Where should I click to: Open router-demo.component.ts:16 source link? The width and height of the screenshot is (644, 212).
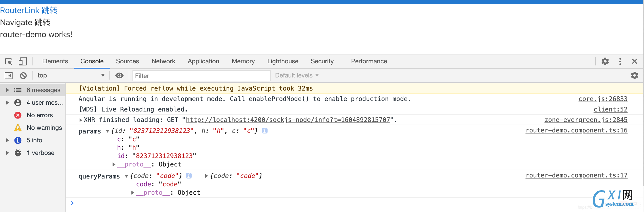coord(576,130)
